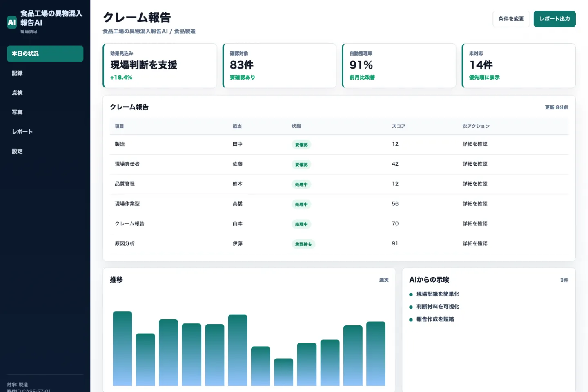Open レポート from the sidebar

point(45,131)
